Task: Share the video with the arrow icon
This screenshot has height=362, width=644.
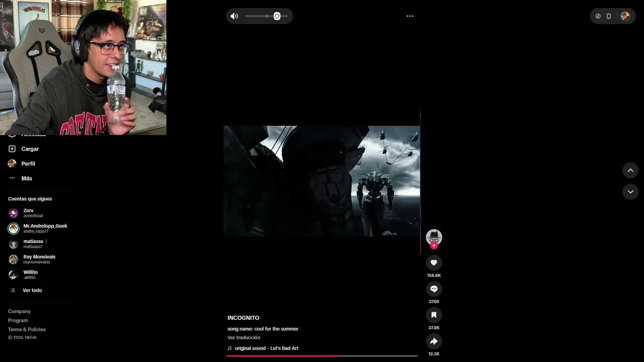Action: click(434, 341)
